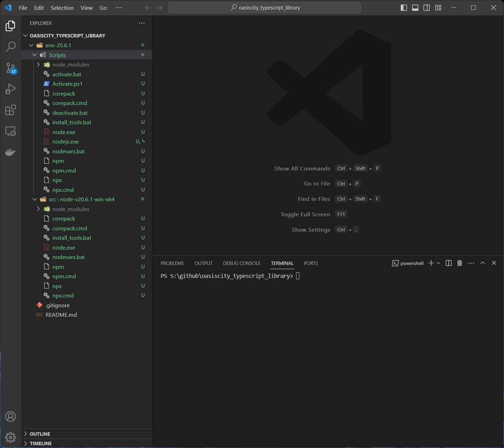Switch to the Debug Console tab

(242, 263)
